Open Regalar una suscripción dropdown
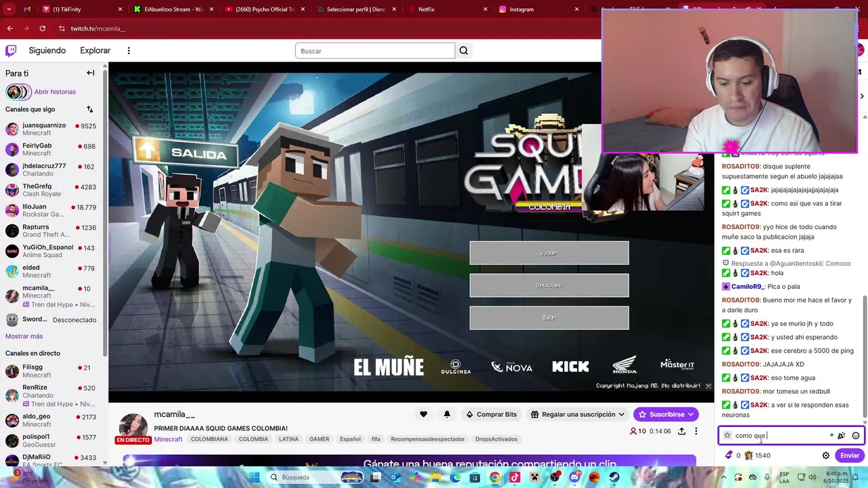868x488 pixels. click(578, 414)
